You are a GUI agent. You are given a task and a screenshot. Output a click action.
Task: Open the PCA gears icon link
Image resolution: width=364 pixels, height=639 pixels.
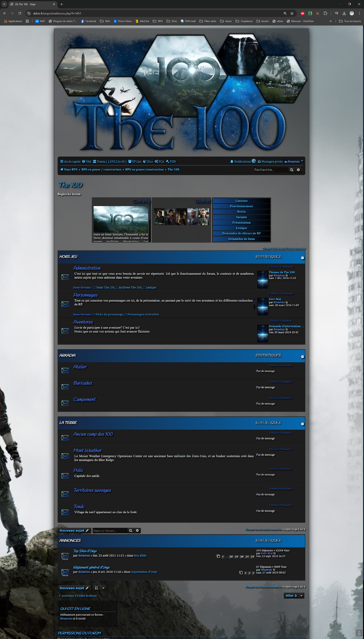(x=159, y=162)
